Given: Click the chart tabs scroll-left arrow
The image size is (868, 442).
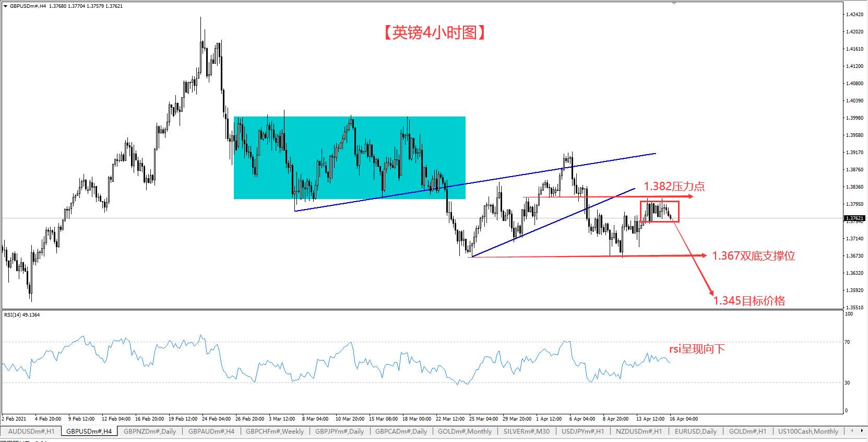Looking at the screenshot, I should (852, 431).
